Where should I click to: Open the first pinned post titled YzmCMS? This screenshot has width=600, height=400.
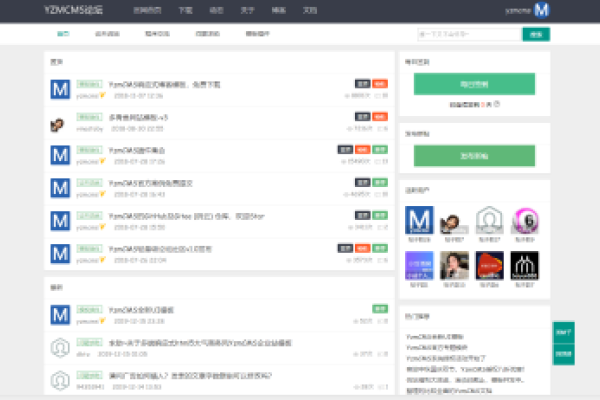[165, 85]
